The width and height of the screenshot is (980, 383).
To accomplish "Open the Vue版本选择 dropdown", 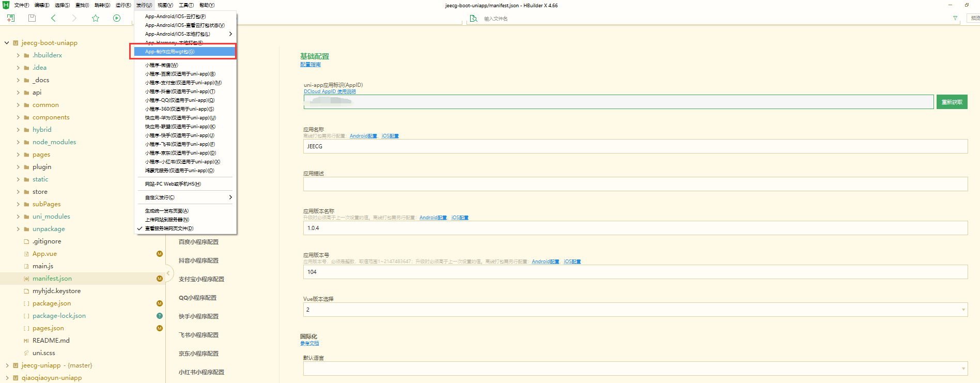I will tap(635, 310).
